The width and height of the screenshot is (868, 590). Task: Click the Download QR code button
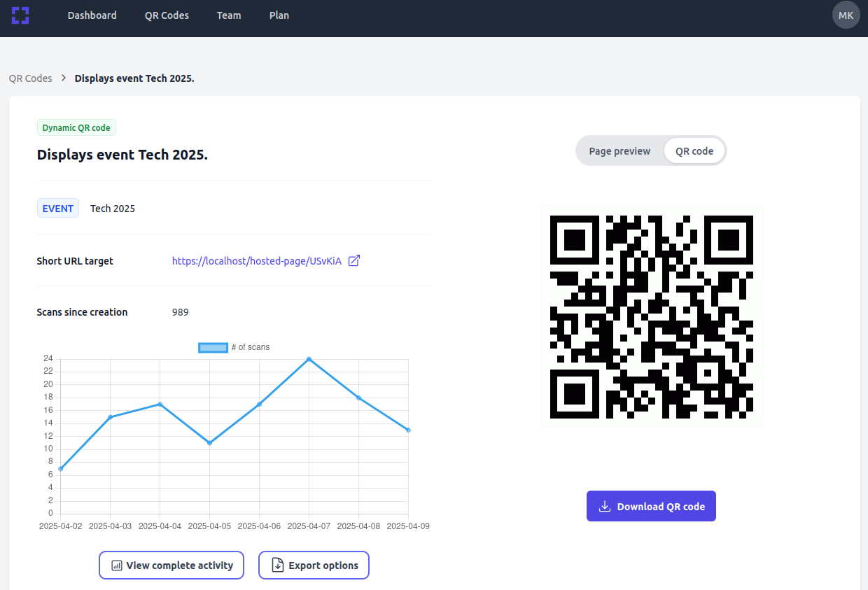651,506
